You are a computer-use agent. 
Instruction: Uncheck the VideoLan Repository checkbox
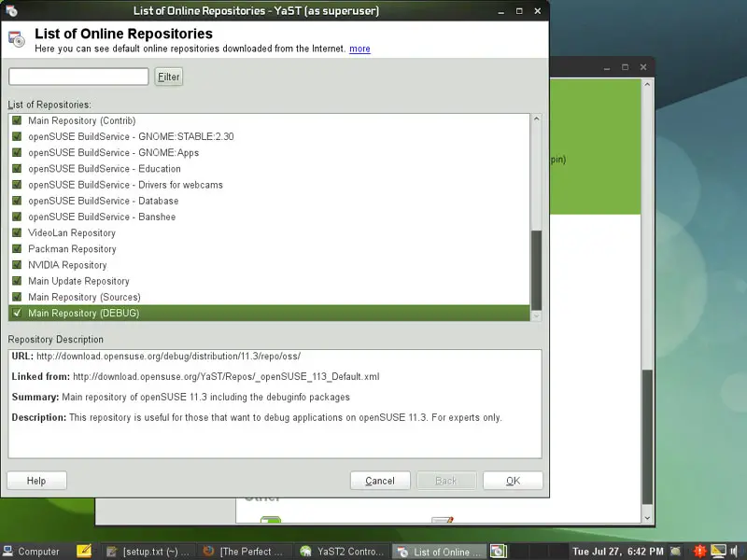17,232
